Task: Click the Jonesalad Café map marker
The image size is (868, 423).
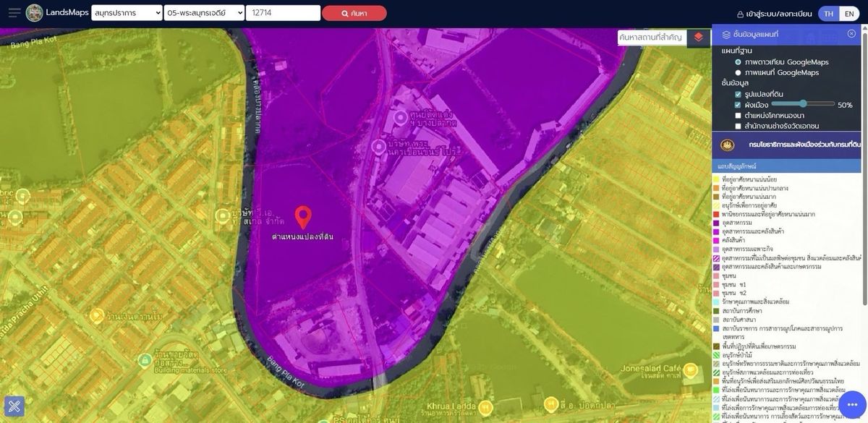Action: point(690,371)
